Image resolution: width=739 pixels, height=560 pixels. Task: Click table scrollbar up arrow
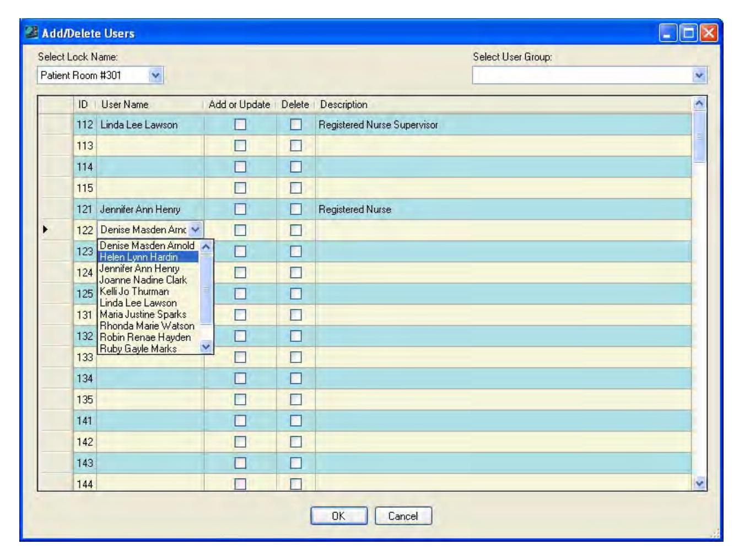coord(699,103)
